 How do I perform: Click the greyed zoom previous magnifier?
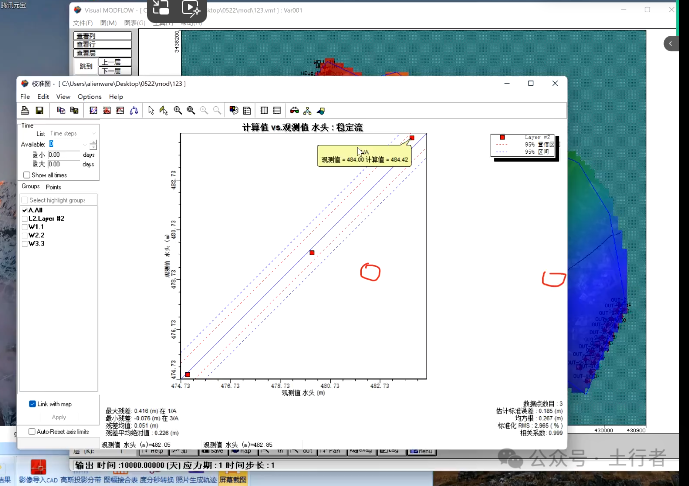(204, 110)
